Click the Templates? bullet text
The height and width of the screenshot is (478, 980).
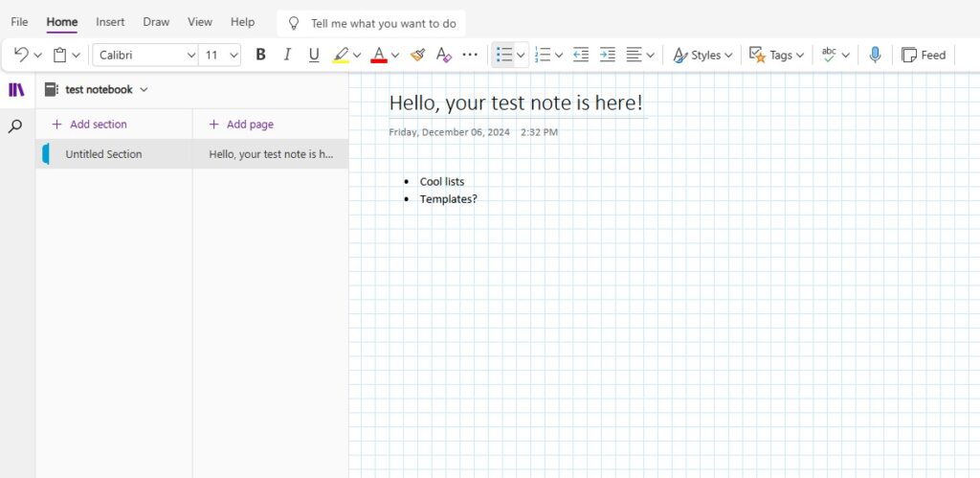tap(448, 199)
